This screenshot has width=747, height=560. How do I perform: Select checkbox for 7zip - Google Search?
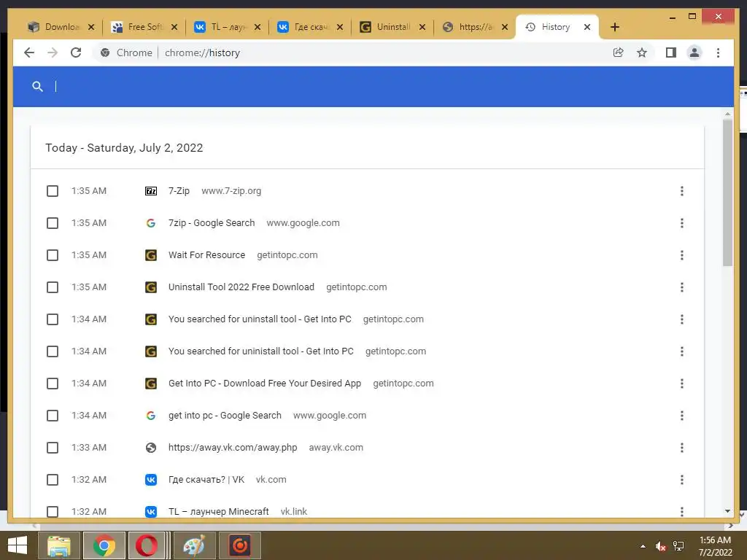click(x=53, y=223)
